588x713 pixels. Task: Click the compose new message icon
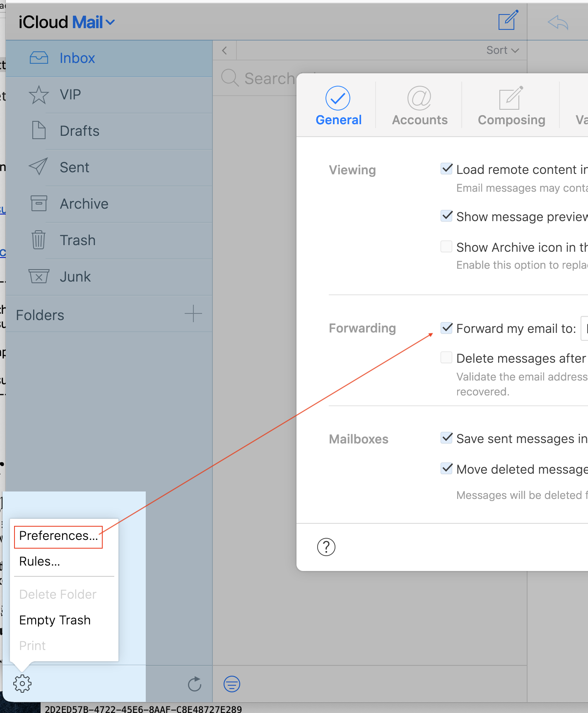click(x=508, y=20)
